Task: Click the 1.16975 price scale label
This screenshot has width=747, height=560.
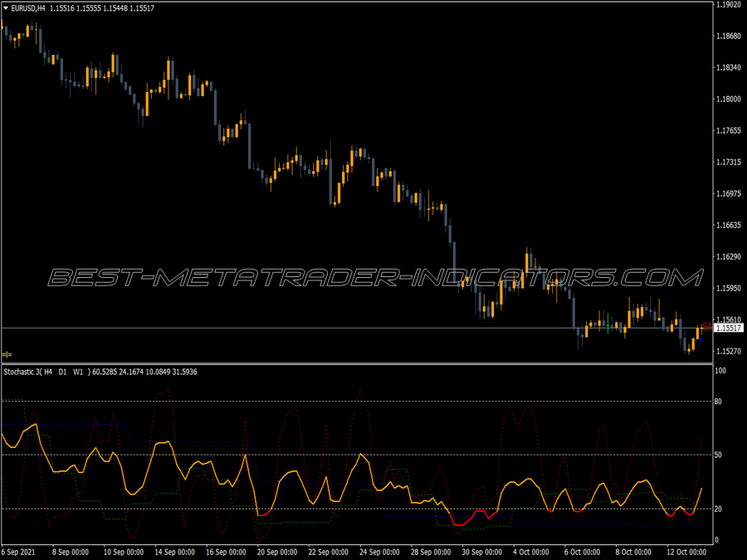Action: [729, 194]
